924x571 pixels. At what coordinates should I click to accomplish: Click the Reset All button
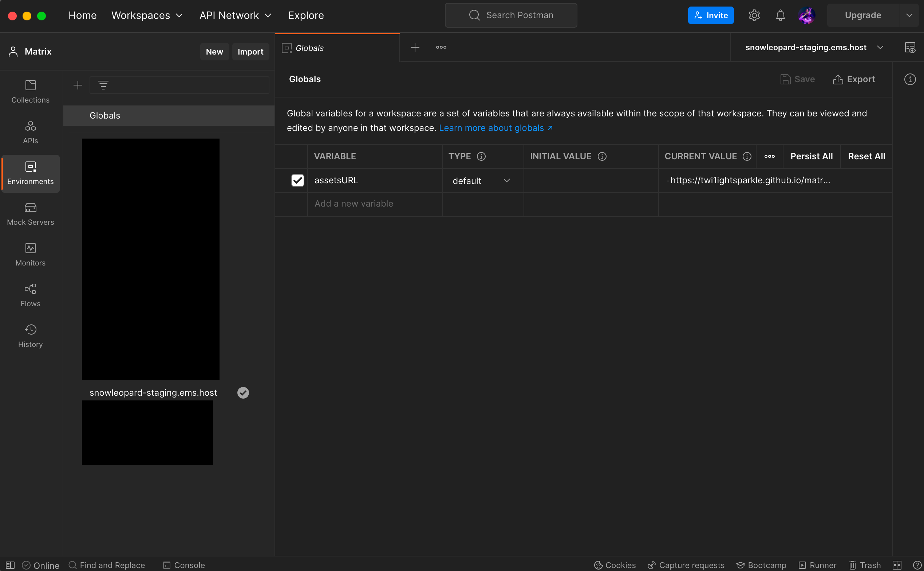(x=866, y=156)
